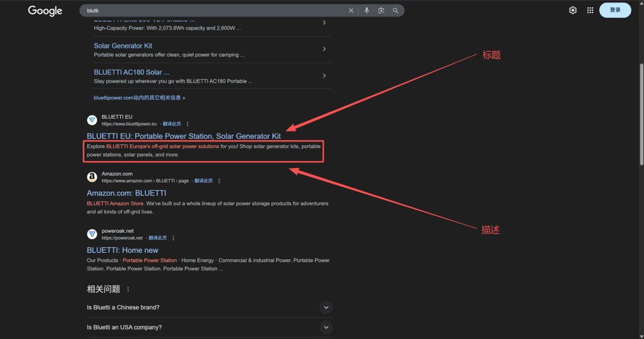Open the BLUETTI AC180 sitelink arrow

pos(324,76)
